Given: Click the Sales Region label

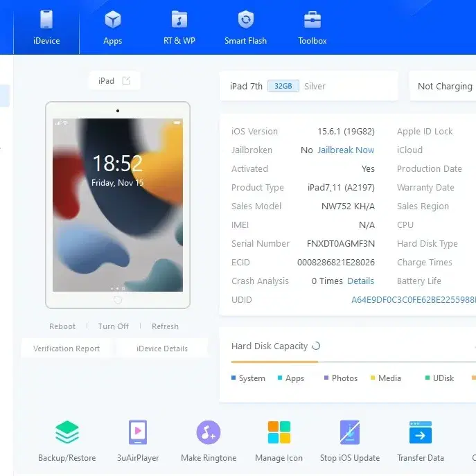Looking at the screenshot, I should [x=423, y=206].
